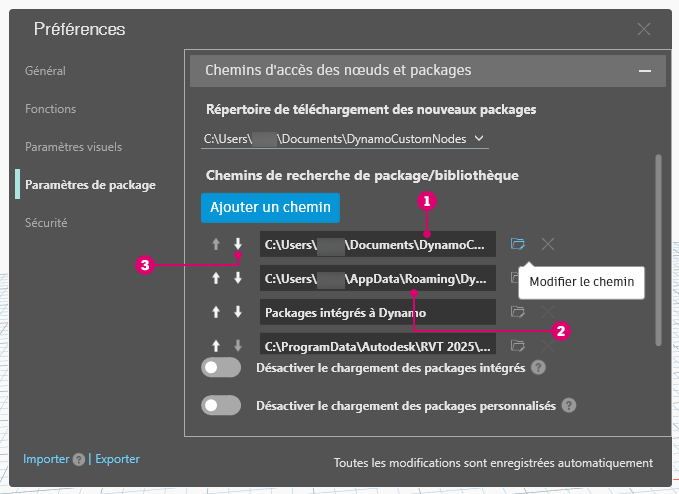This screenshot has width=679, height=494.
Task: Click the package paths vertical scrollbar
Action: pos(659,250)
